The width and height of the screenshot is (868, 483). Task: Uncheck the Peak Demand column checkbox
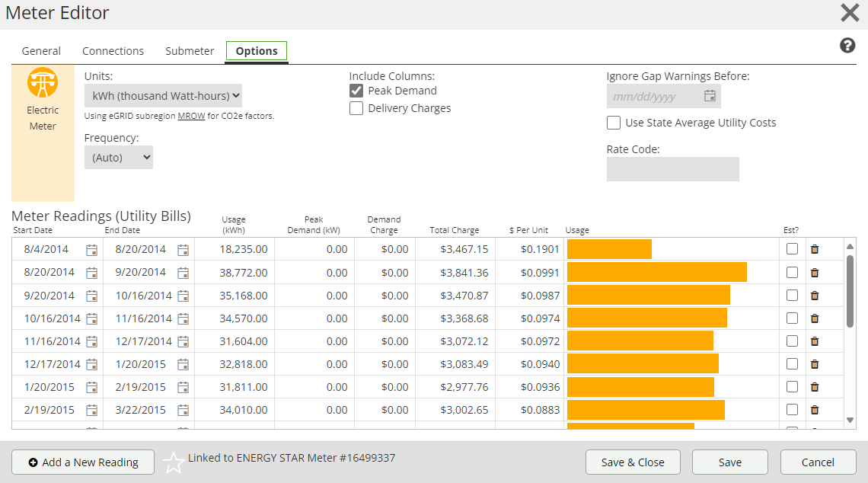tap(356, 91)
